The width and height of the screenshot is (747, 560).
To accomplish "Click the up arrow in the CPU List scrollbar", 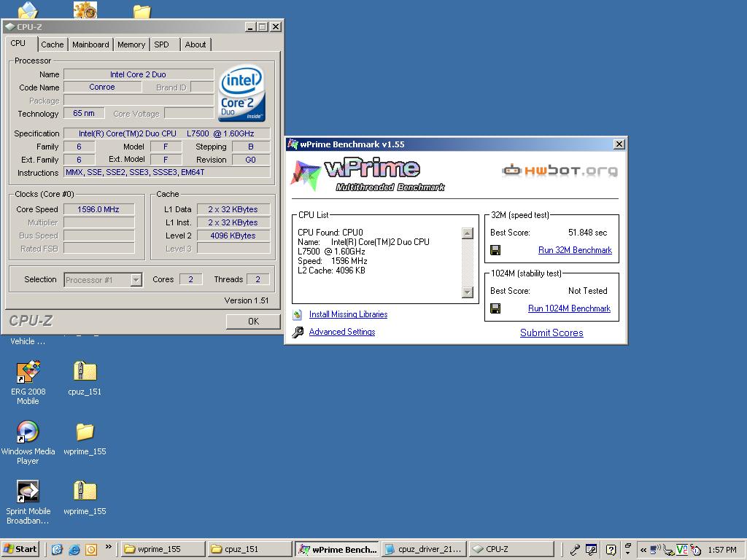I will coord(468,233).
